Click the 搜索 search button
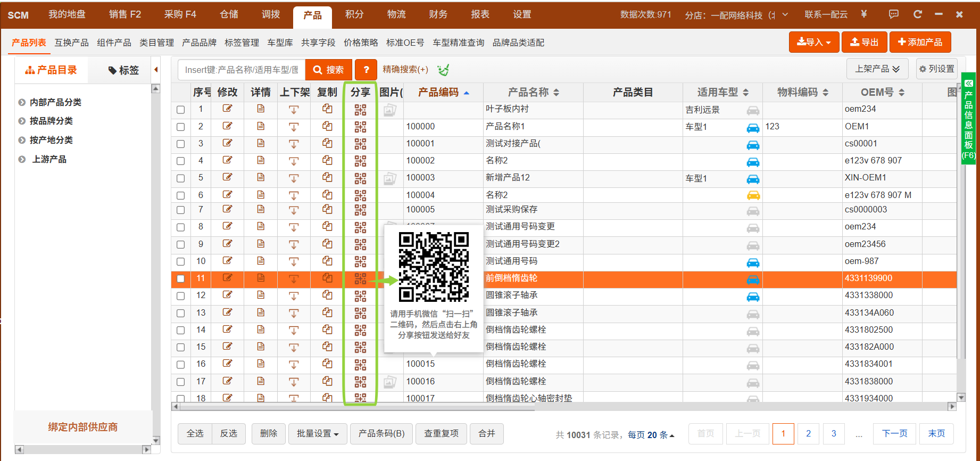Screen dimensions: 980x461 pyautogui.click(x=328, y=70)
